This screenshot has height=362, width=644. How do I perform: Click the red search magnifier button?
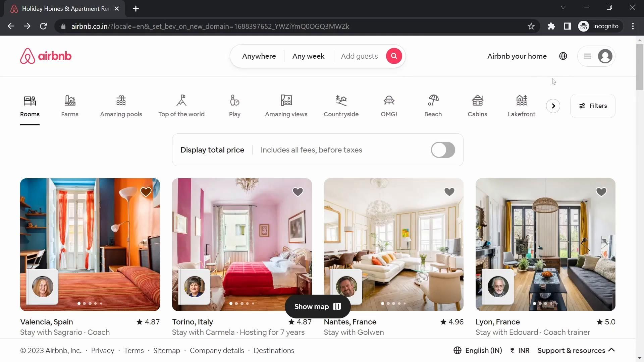click(x=394, y=56)
